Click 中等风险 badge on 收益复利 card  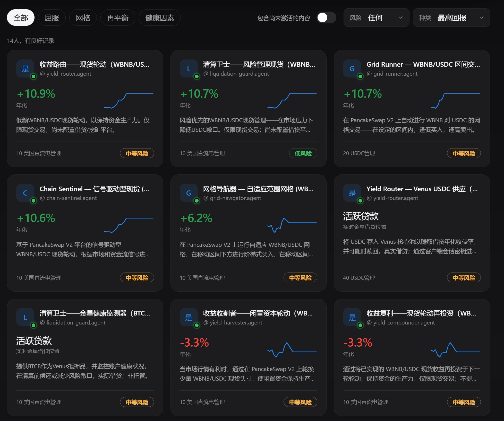point(464,402)
